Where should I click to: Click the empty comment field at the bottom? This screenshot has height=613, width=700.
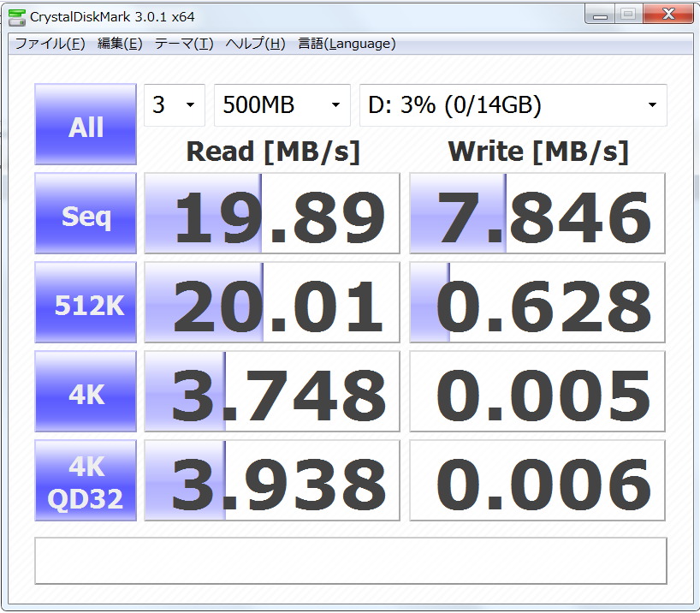pos(350,561)
